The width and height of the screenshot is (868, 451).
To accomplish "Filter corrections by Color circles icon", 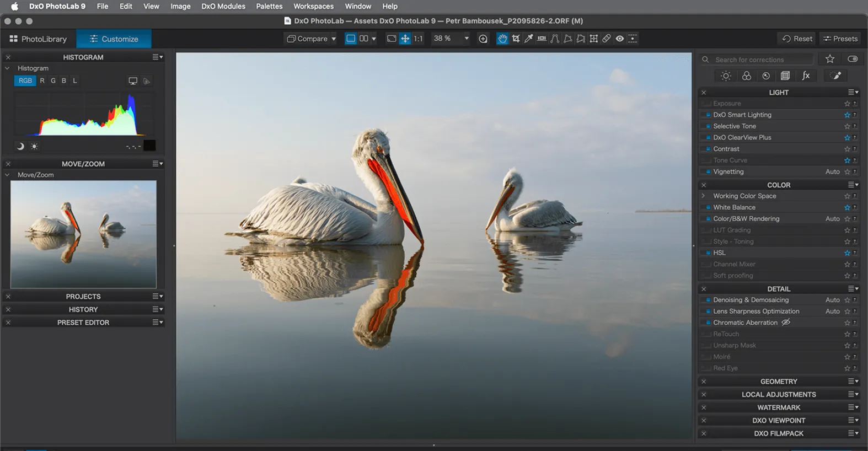I will coord(746,76).
